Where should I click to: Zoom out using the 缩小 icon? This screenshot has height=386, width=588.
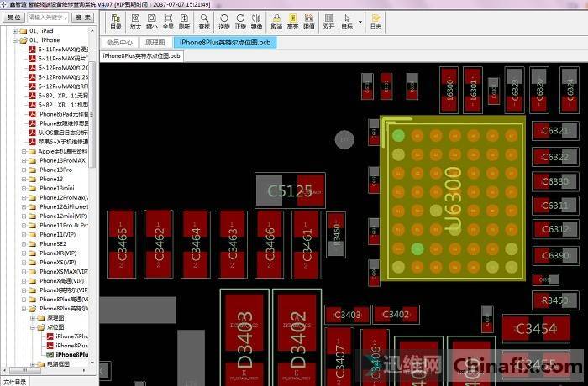151,21
